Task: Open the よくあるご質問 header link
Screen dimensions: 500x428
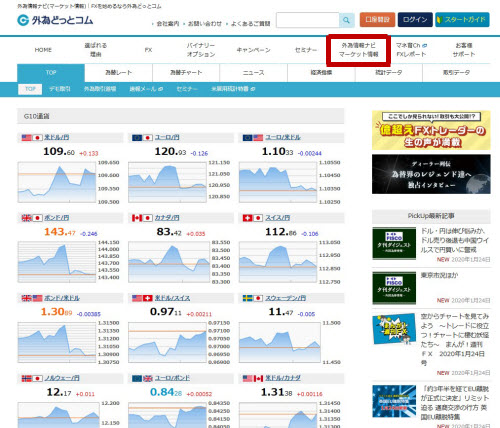Action: tap(250, 24)
